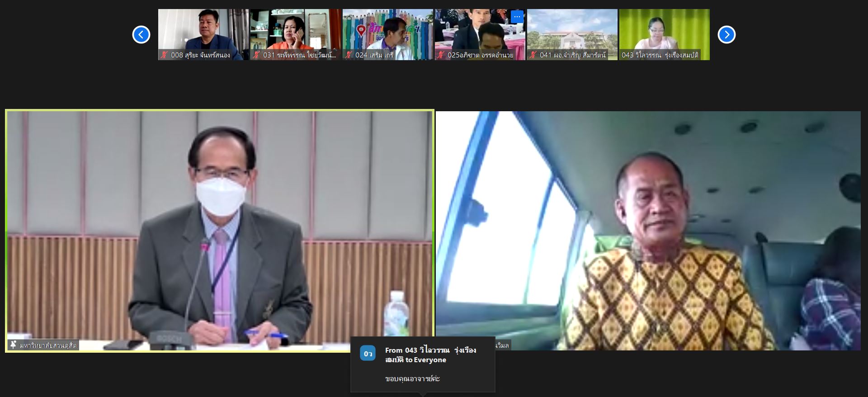Select the 008 participant video thumbnail

203,29
